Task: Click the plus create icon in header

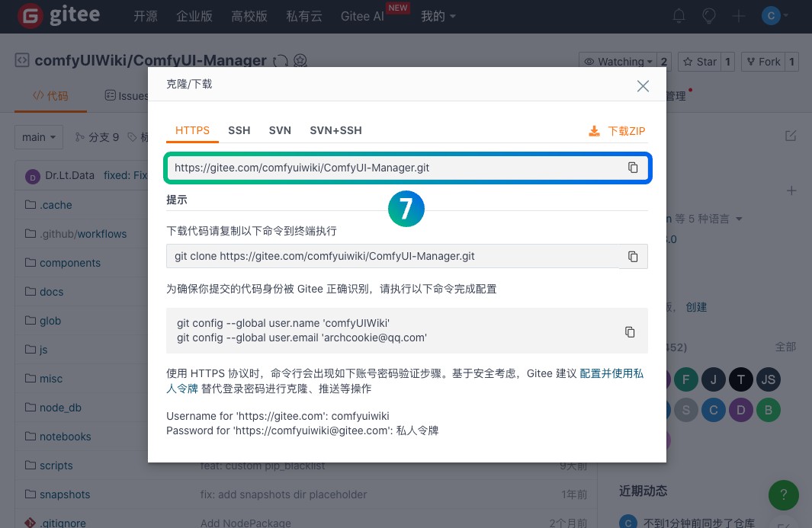Action: (x=739, y=16)
